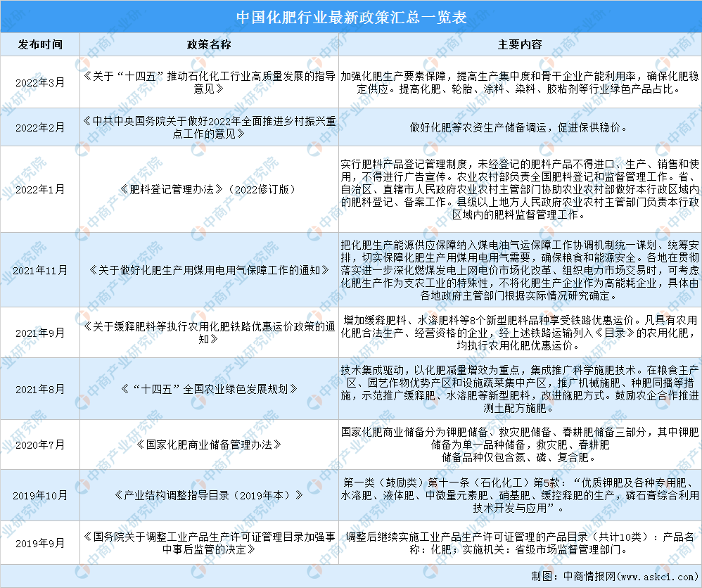The width and height of the screenshot is (702, 588).
Task: Click content cell 做好化肥等农资生产储备调运
Action: tap(520, 127)
